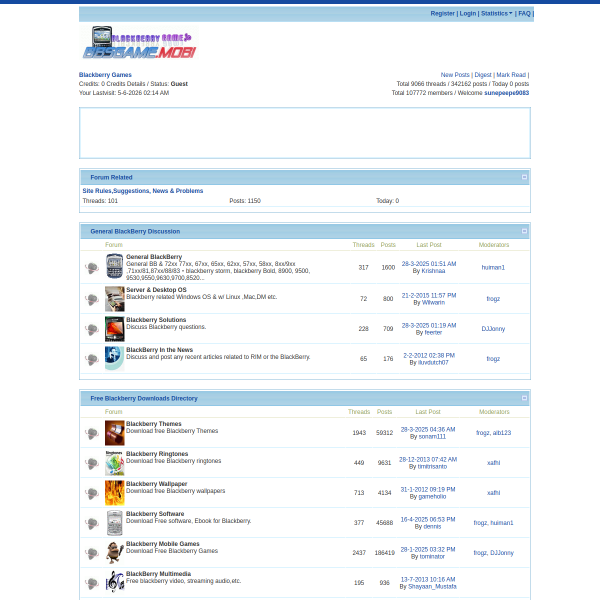Click status bubble icon beside General BlackBerry

92,268
